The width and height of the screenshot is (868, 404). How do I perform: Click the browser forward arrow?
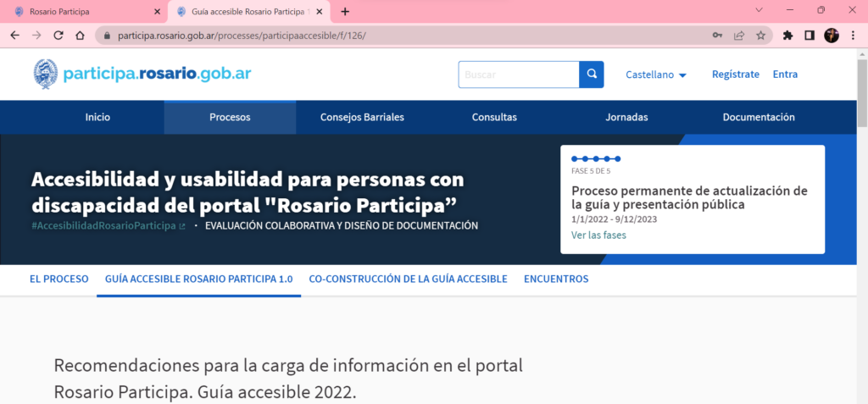click(x=36, y=36)
